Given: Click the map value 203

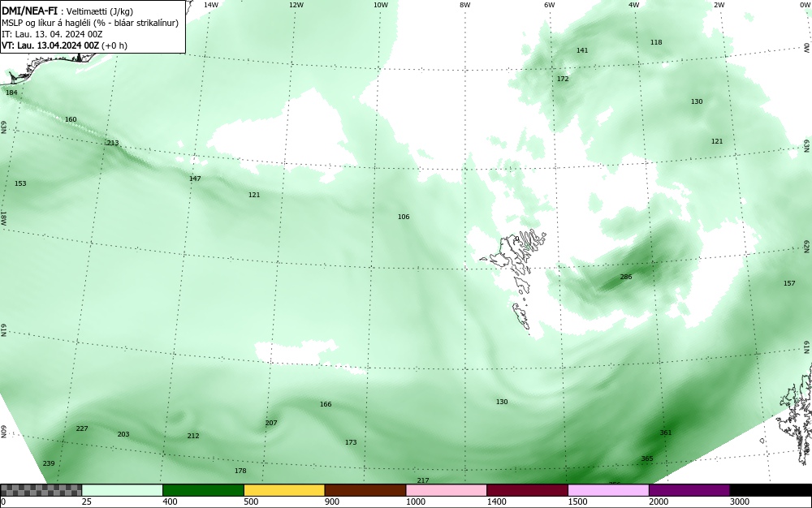Looking at the screenshot, I should pyautogui.click(x=123, y=434).
